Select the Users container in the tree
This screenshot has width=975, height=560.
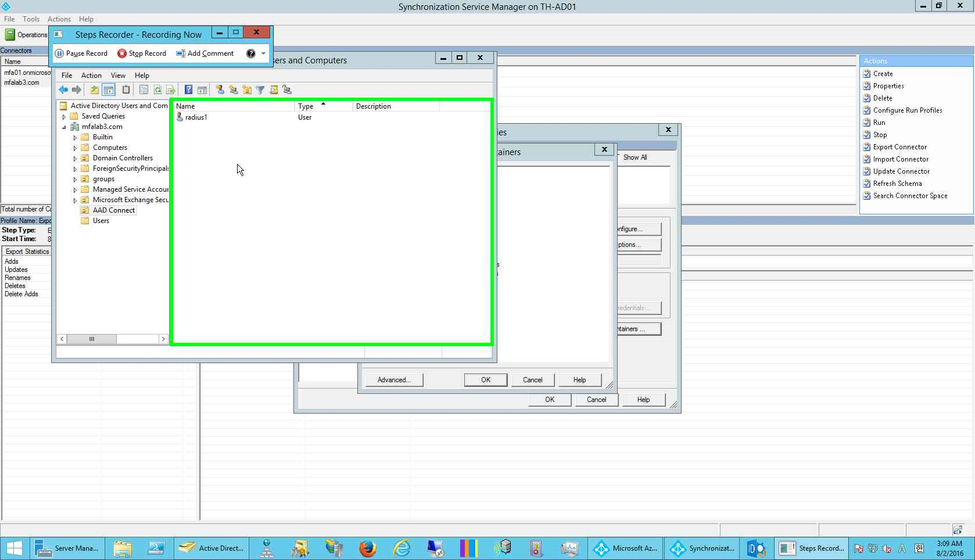click(x=101, y=221)
